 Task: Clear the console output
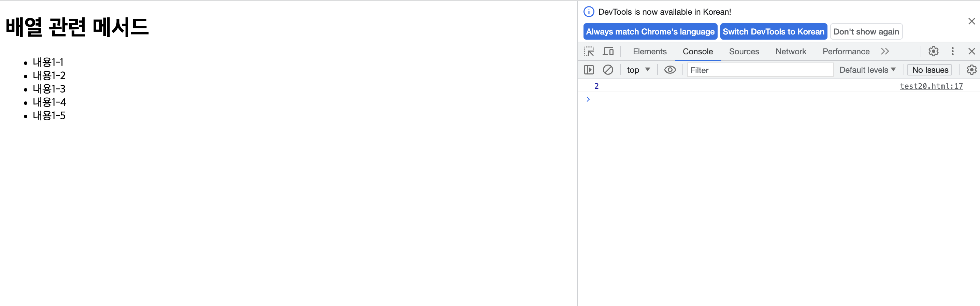[x=608, y=70]
